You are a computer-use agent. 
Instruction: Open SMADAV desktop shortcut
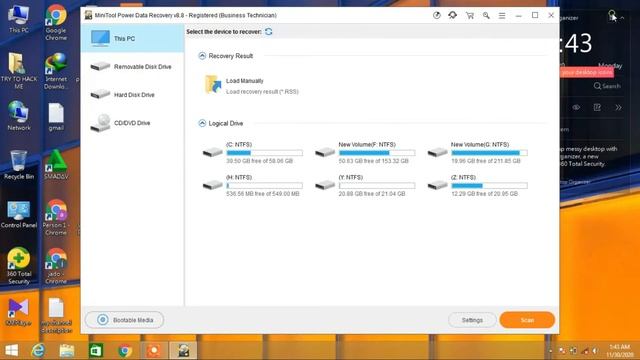(x=56, y=165)
